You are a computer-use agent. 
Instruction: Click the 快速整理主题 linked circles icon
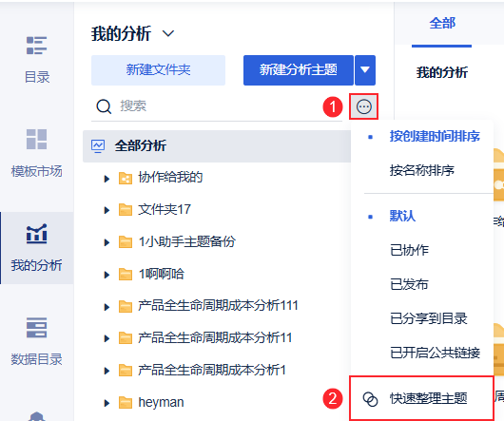click(x=370, y=399)
